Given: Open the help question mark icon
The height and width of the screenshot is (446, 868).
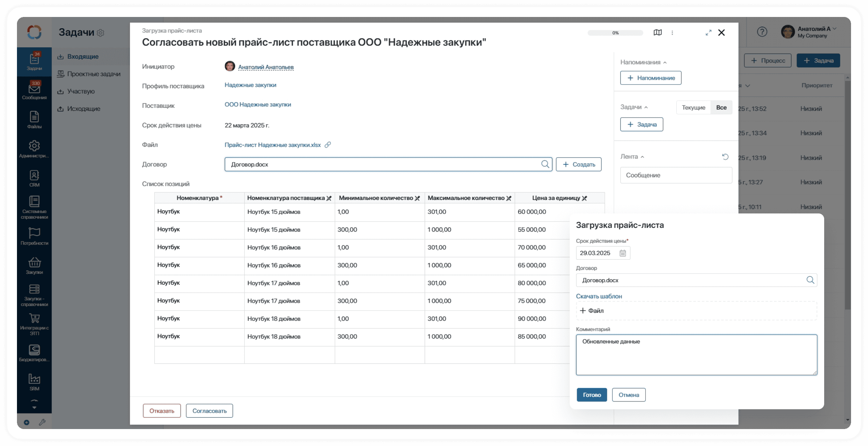Looking at the screenshot, I should (762, 32).
